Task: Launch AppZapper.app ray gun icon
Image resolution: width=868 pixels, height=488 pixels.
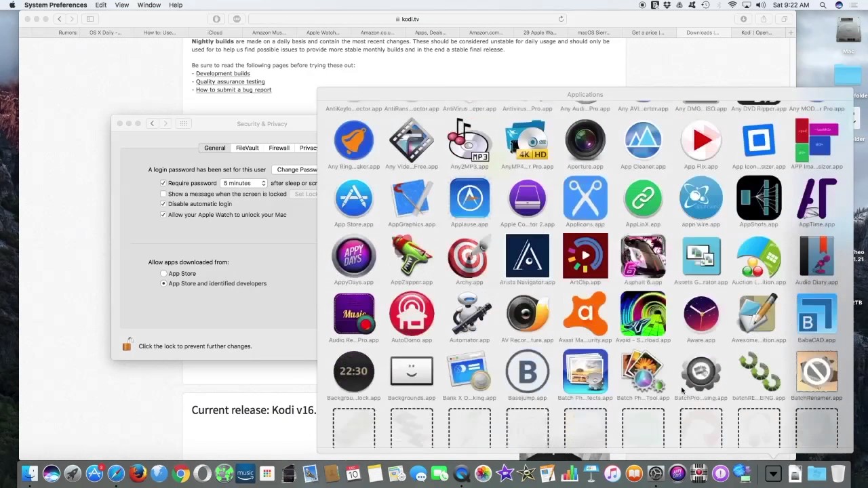Action: click(x=412, y=256)
